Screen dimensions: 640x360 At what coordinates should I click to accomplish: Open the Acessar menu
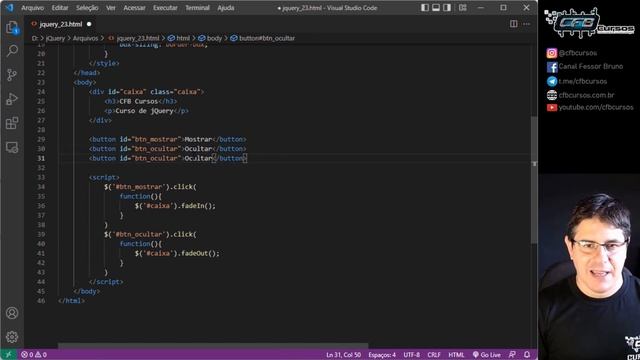tap(134, 8)
